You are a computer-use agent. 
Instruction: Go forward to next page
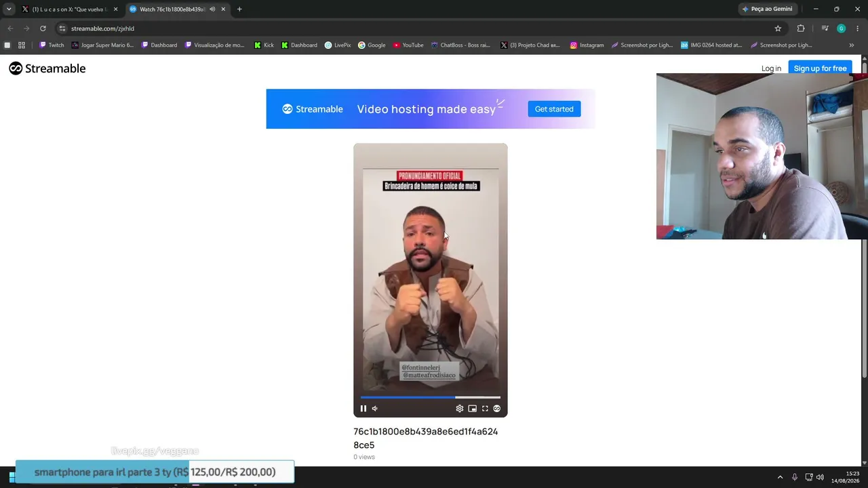coord(26,28)
